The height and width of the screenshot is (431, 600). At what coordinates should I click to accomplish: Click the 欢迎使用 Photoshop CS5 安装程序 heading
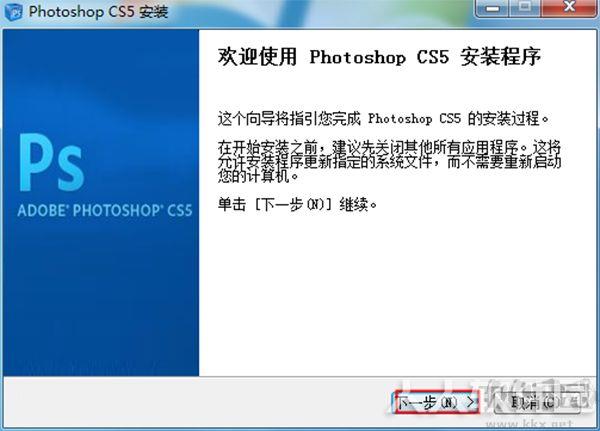point(379,57)
